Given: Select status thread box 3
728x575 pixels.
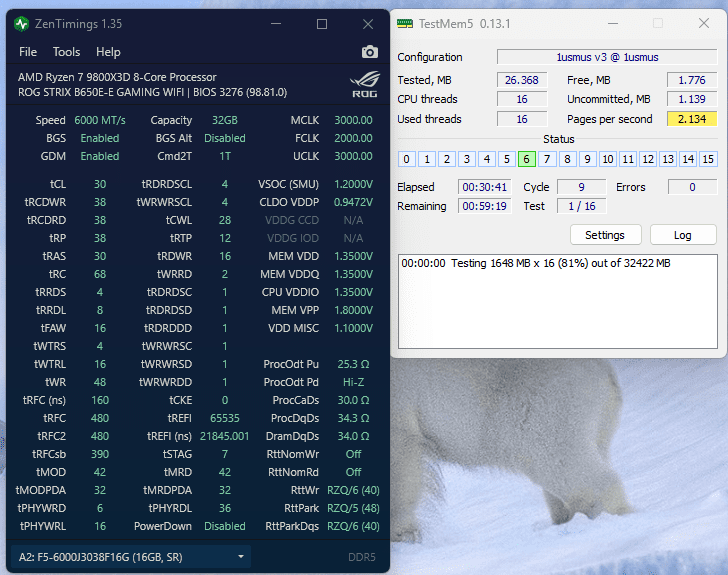Looking at the screenshot, I should pyautogui.click(x=467, y=159).
